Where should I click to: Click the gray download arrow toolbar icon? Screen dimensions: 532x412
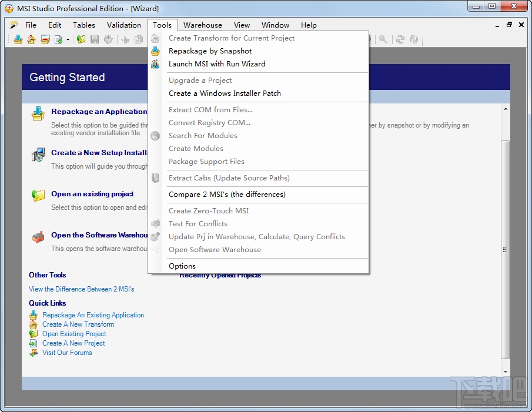click(x=108, y=39)
